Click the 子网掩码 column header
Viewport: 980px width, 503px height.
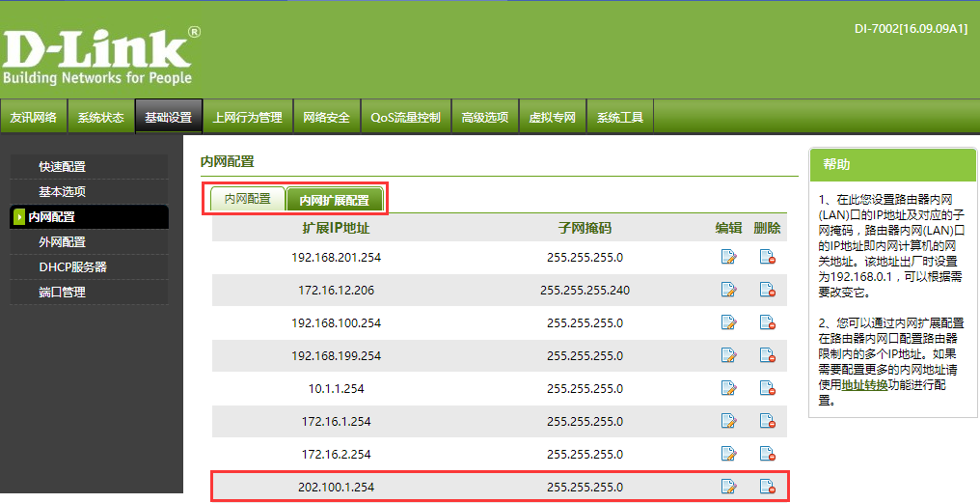click(585, 228)
